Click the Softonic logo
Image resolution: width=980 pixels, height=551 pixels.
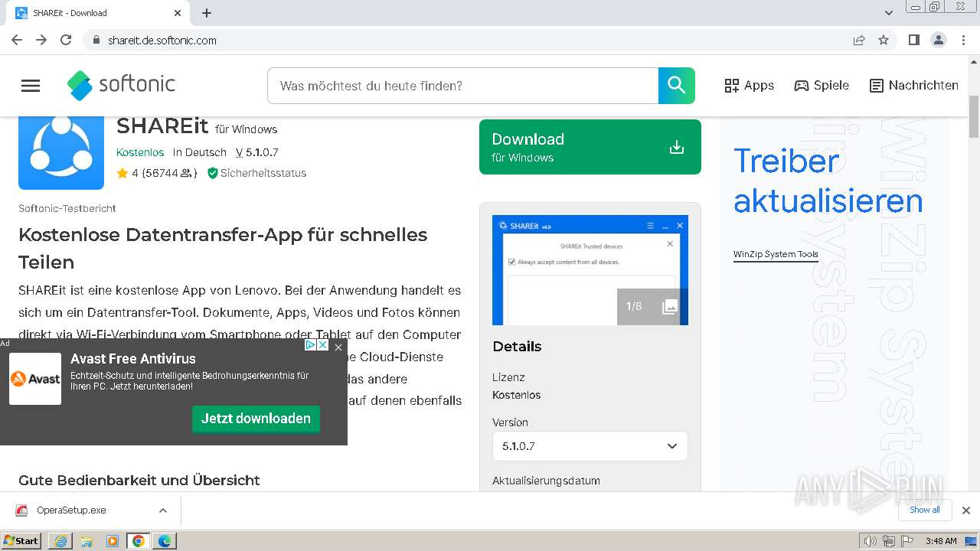click(121, 85)
